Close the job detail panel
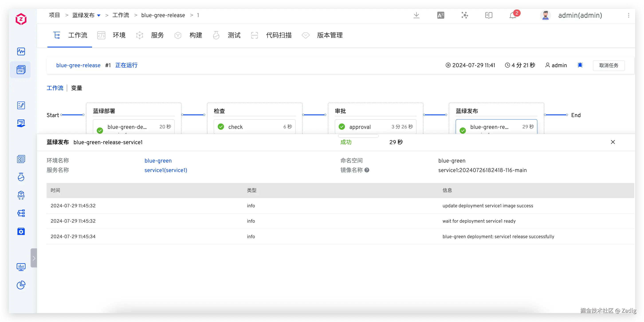The height and width of the screenshot is (322, 644). tap(613, 142)
